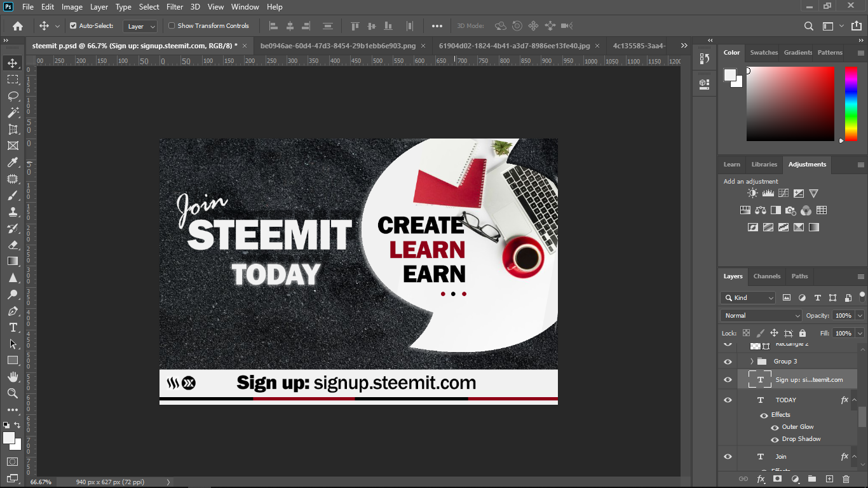Select the Brush tool
868x488 pixels.
coord(13,196)
